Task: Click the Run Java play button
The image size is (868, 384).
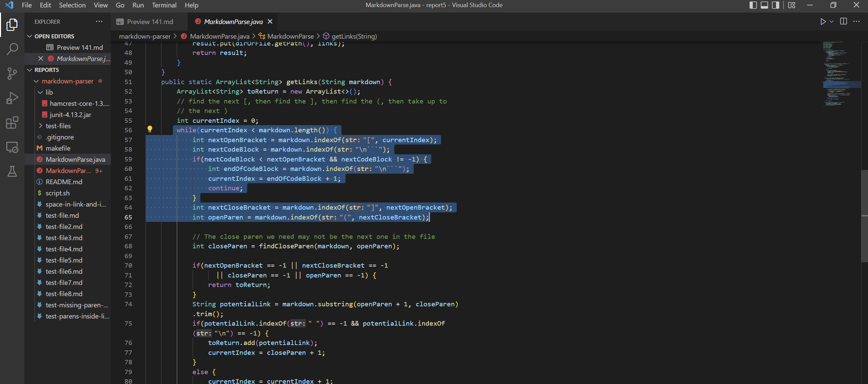Action: point(823,21)
